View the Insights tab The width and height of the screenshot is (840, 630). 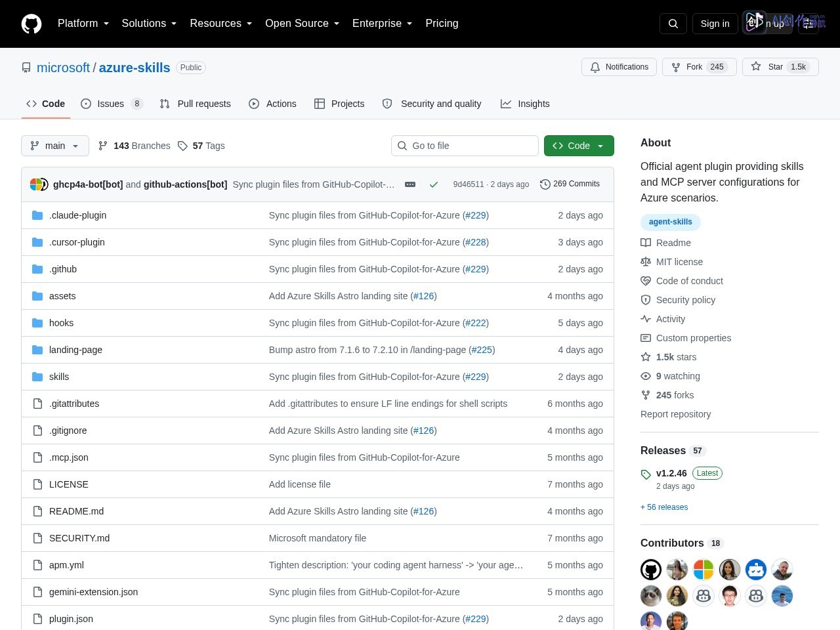[525, 104]
